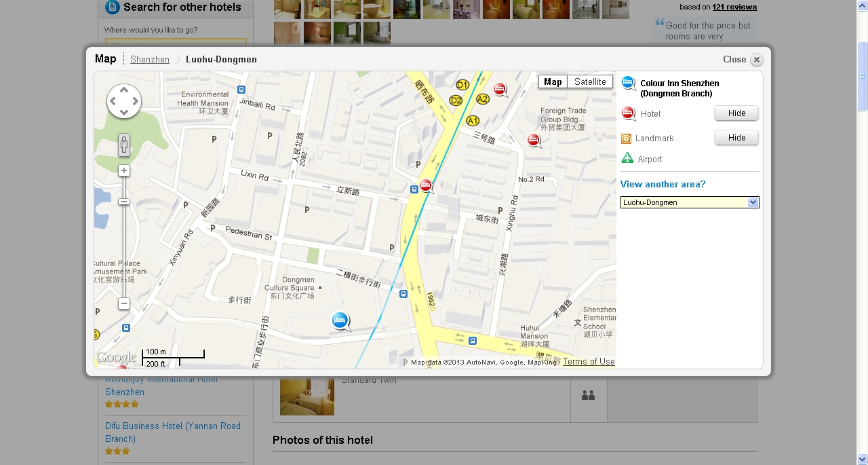The width and height of the screenshot is (868, 465).
Task: Pan the map down with the arrow control
Action: (x=124, y=112)
